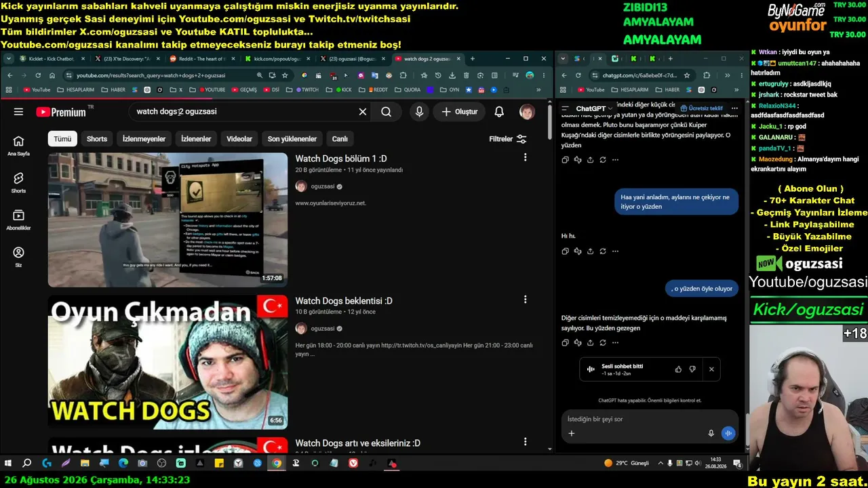Open YouTube notifications bell
The image size is (868, 488).
pyautogui.click(x=499, y=112)
